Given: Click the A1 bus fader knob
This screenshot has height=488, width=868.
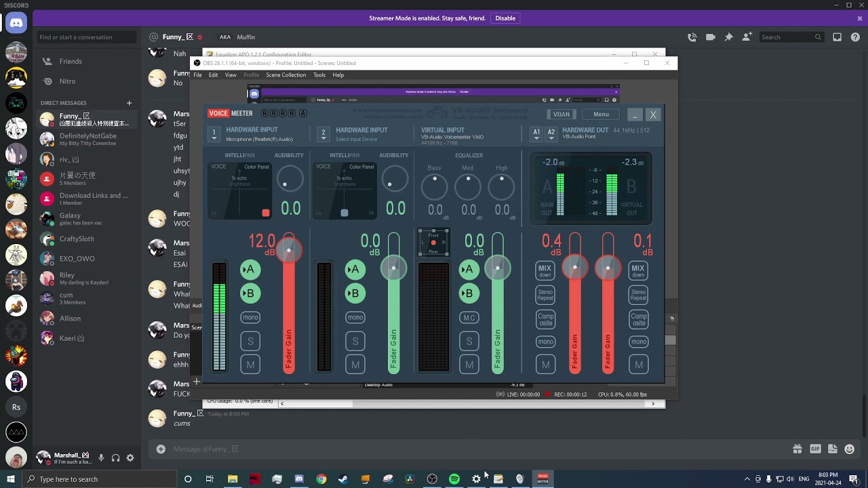Looking at the screenshot, I should [575, 268].
